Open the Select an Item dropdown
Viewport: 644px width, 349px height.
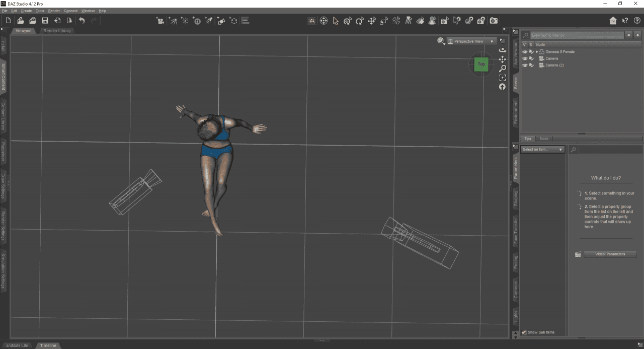(542, 150)
